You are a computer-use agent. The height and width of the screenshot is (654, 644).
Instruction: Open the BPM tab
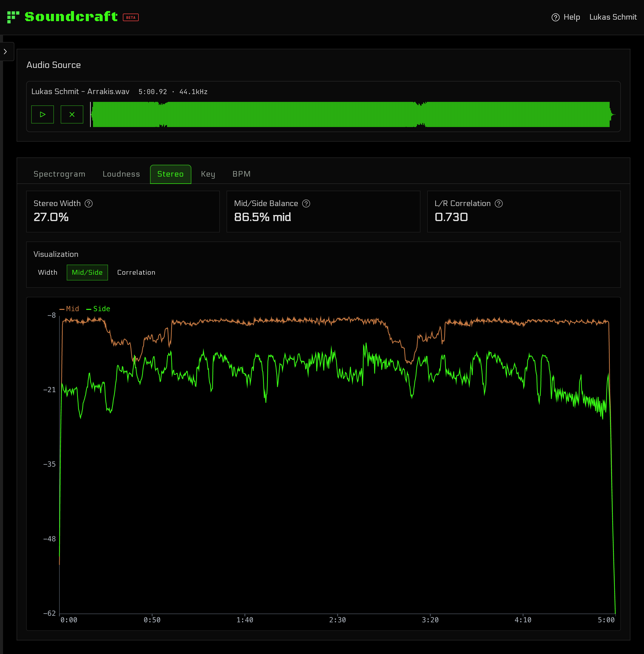pos(241,174)
